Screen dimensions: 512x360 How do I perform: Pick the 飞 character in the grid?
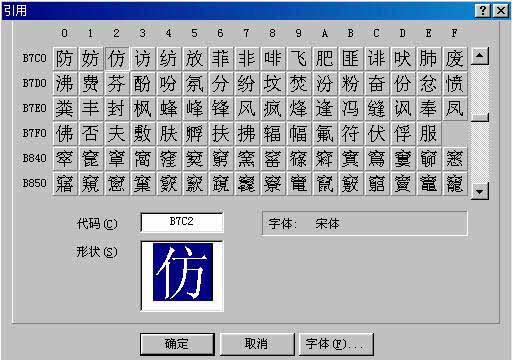point(298,59)
